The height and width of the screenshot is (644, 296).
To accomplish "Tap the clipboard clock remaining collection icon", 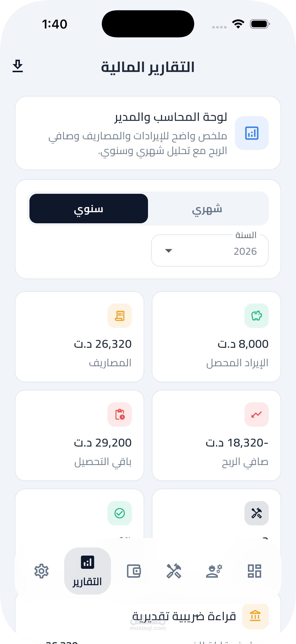I will tap(120, 415).
